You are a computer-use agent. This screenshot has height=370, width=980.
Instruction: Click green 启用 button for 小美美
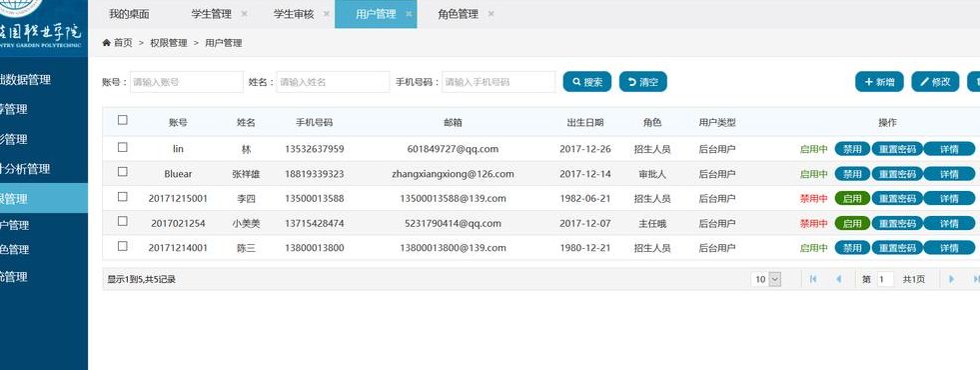pyautogui.click(x=852, y=223)
